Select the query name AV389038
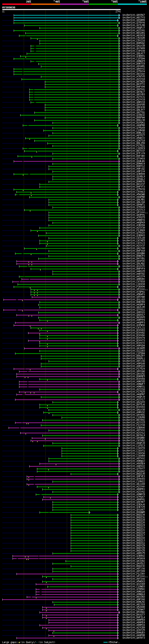 point(9,7)
